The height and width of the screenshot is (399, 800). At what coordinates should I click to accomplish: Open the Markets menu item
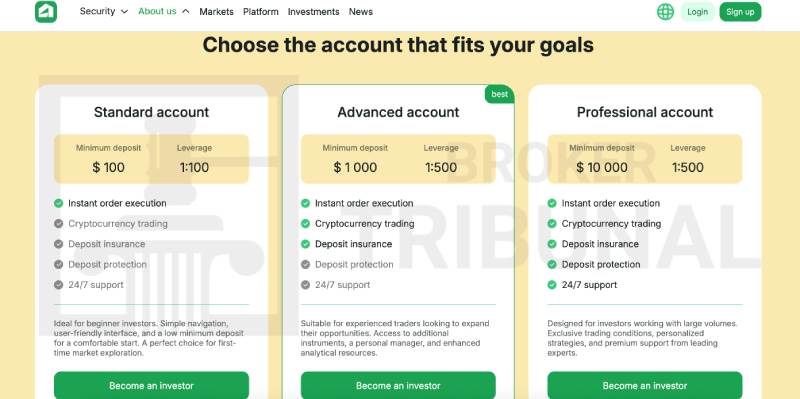click(x=216, y=12)
